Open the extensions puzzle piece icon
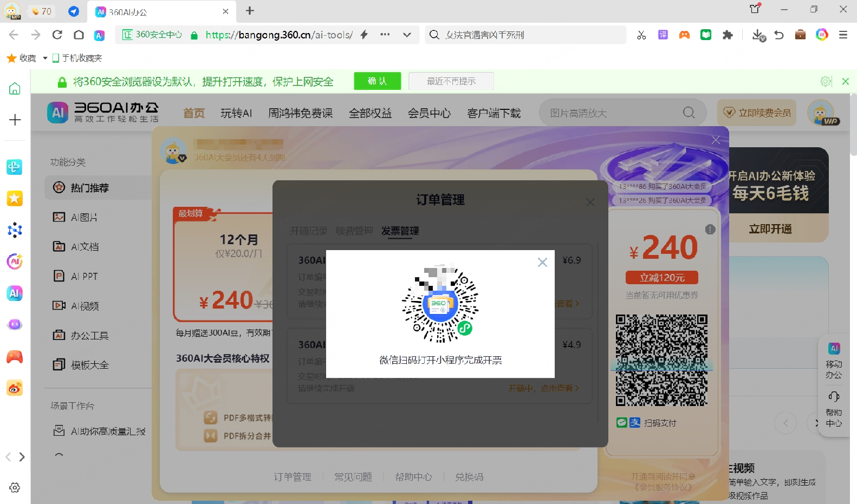The image size is (857, 504). coord(728,35)
